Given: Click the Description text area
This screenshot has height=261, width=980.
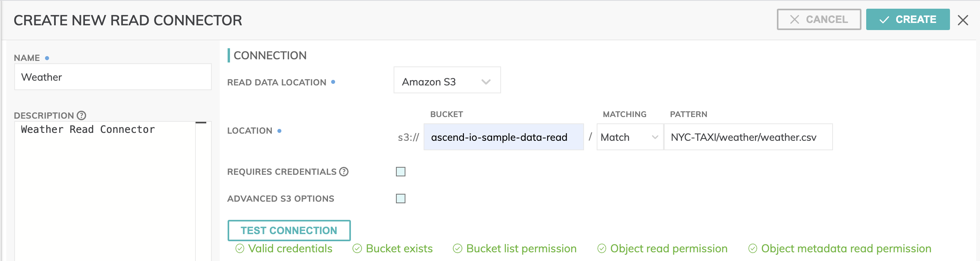Looking at the screenshot, I should tap(105, 191).
